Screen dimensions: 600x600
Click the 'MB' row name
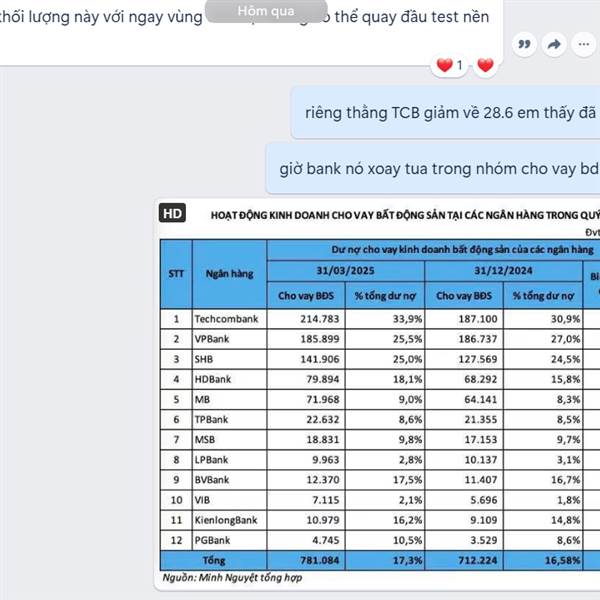coord(202,399)
